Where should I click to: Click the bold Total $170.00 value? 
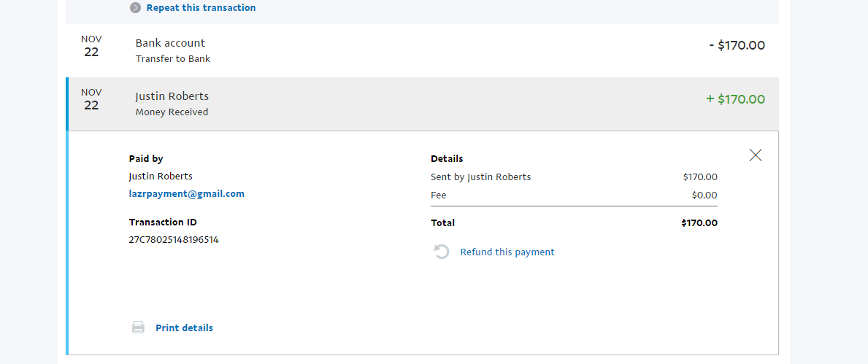point(699,223)
